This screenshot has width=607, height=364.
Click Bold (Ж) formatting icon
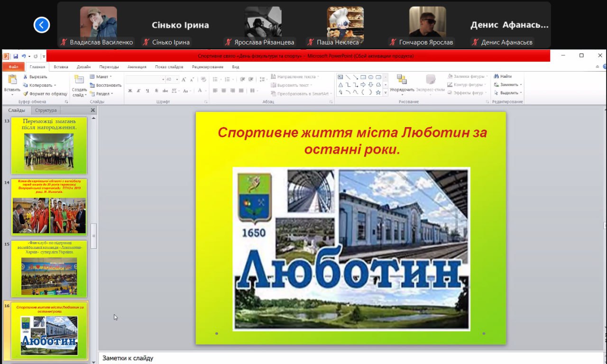point(130,91)
